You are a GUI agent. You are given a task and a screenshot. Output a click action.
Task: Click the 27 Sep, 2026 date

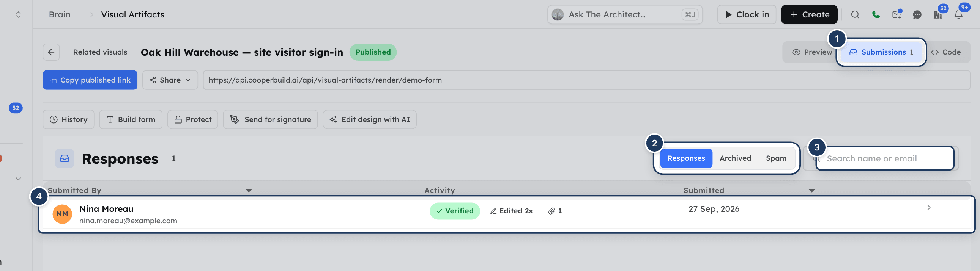click(714, 209)
